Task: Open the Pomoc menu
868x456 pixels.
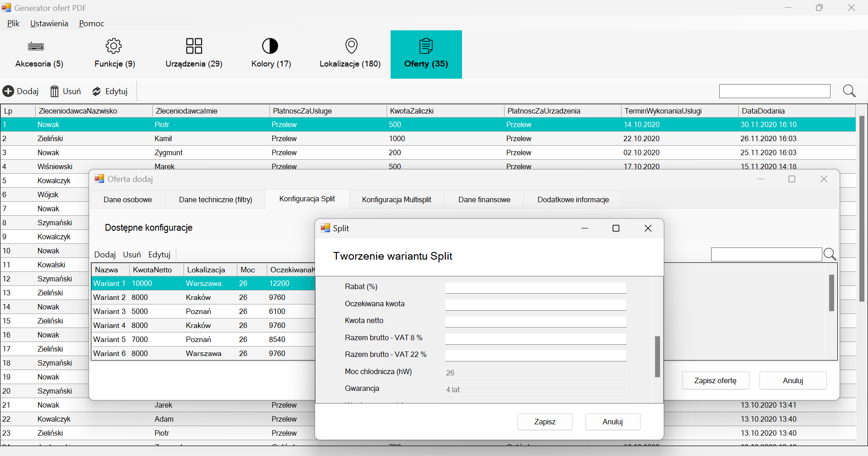Action: click(x=92, y=24)
